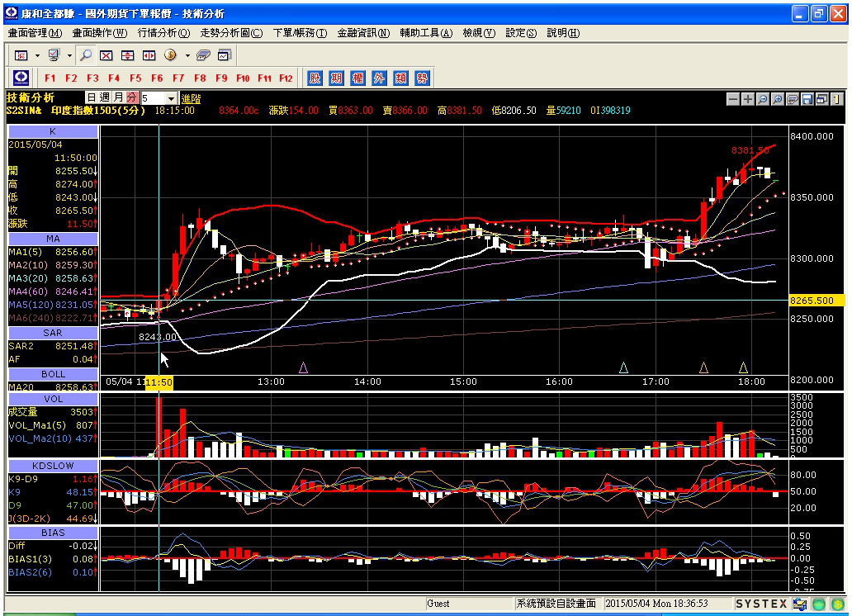The height and width of the screenshot is (616, 852).
Task: Expand dropdown arrow next to monitor icon
Action: pyautogui.click(x=69, y=55)
